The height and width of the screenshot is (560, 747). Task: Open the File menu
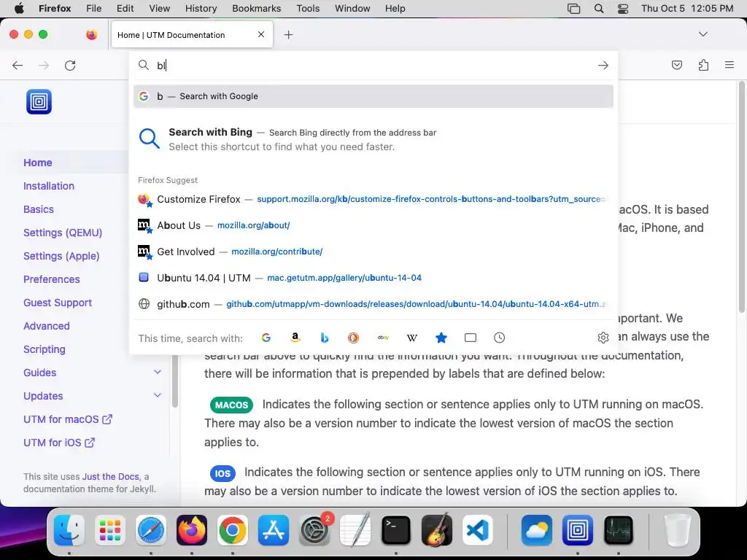tap(93, 8)
